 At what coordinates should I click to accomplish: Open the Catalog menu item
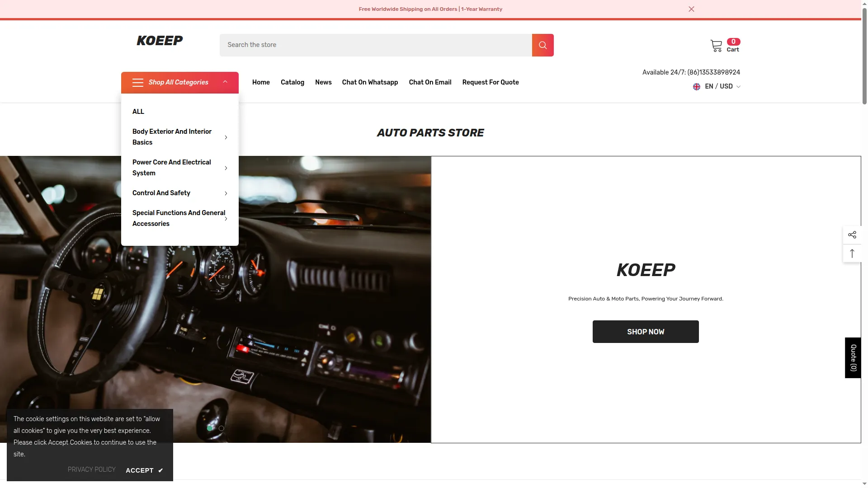292,82
